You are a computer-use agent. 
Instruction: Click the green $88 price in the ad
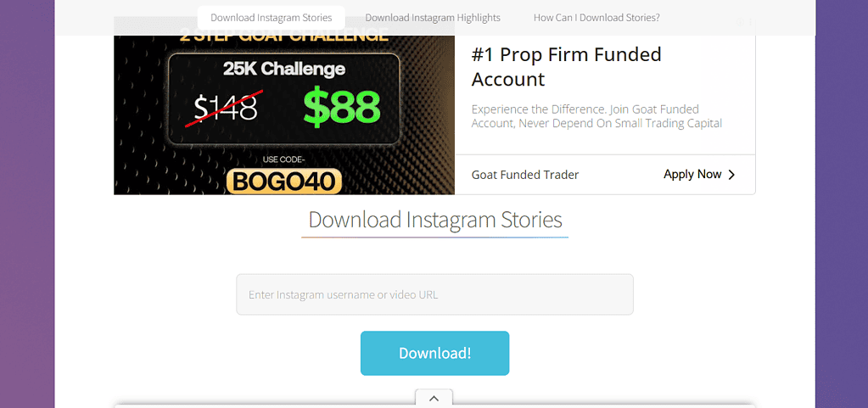click(342, 107)
